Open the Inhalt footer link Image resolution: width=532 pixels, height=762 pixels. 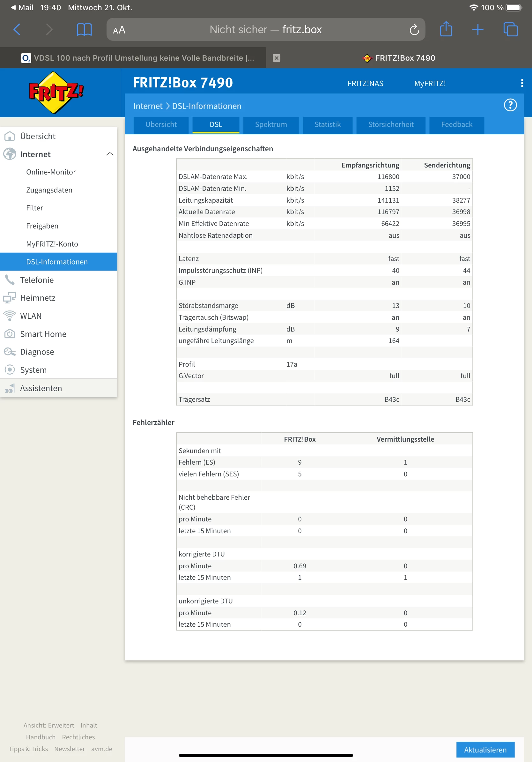coord(89,726)
